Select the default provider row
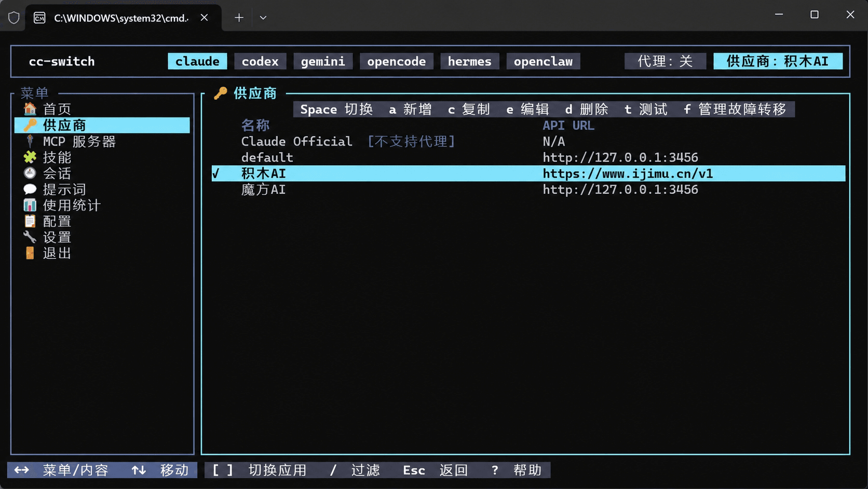The width and height of the screenshot is (868, 489). click(x=528, y=157)
